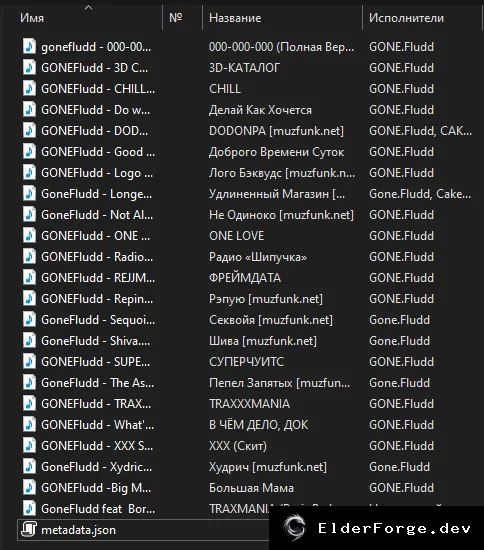The image size is (484, 550).
Task: Select the audio icon of GoneFludd - Shiva file
Action: (x=29, y=340)
